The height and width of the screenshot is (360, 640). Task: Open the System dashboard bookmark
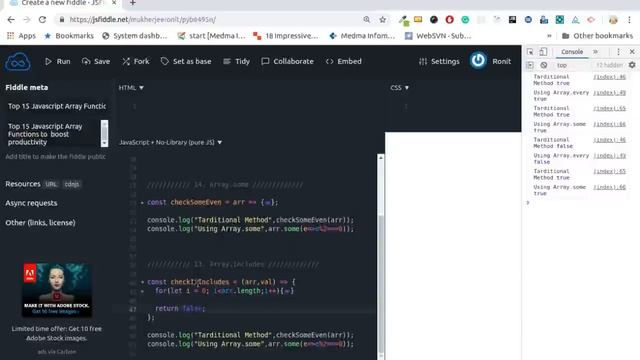coord(135,36)
